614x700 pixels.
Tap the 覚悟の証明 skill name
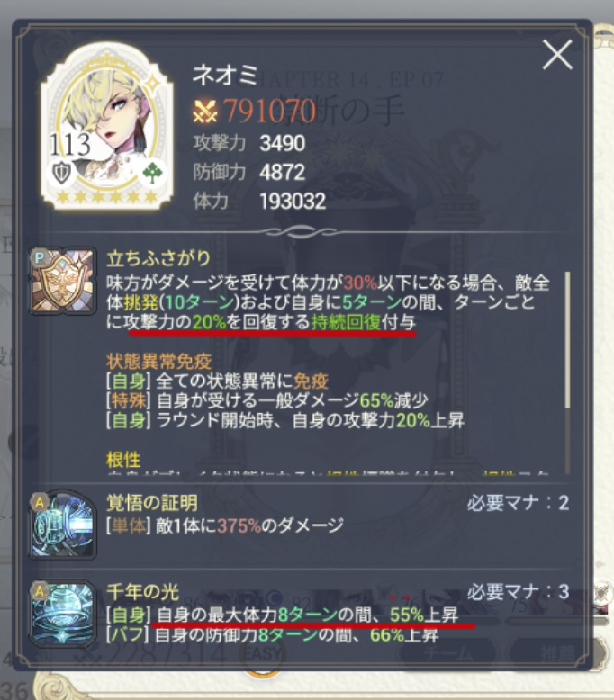pos(152,503)
